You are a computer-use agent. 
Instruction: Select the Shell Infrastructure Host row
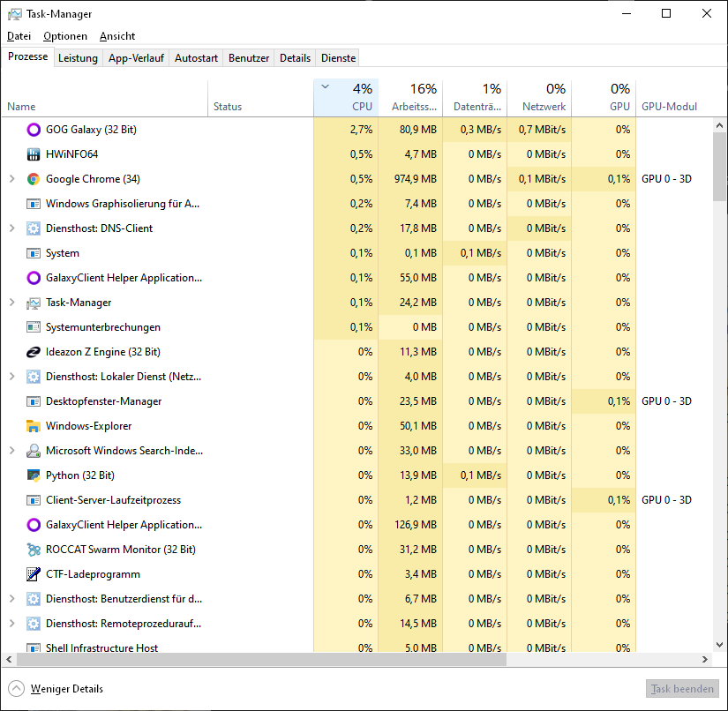click(x=356, y=647)
